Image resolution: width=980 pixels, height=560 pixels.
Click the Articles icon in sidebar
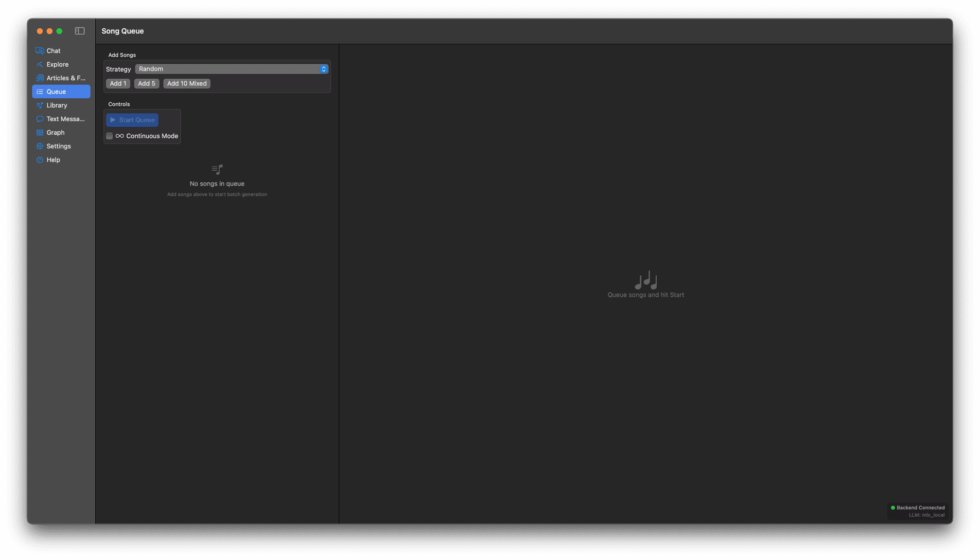(40, 78)
